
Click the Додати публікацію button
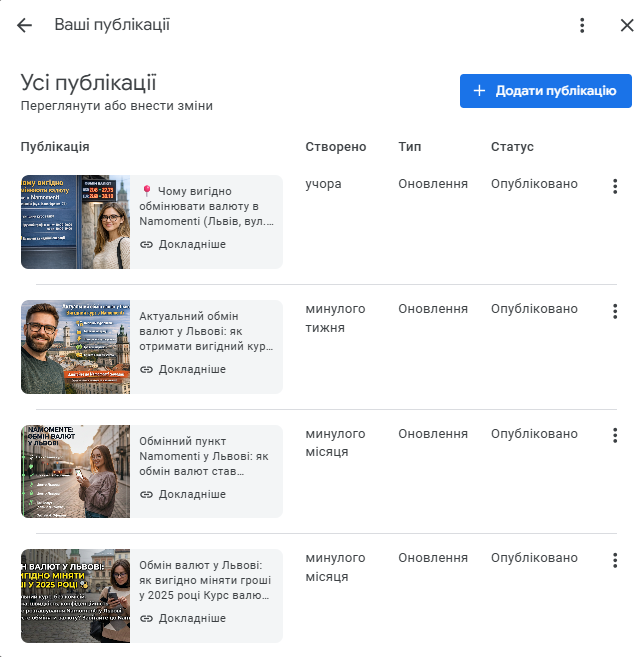tap(546, 91)
